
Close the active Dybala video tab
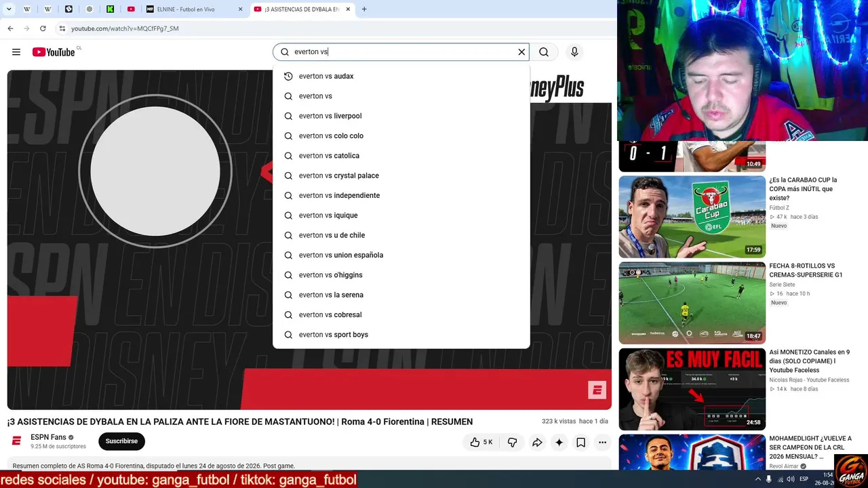click(347, 9)
